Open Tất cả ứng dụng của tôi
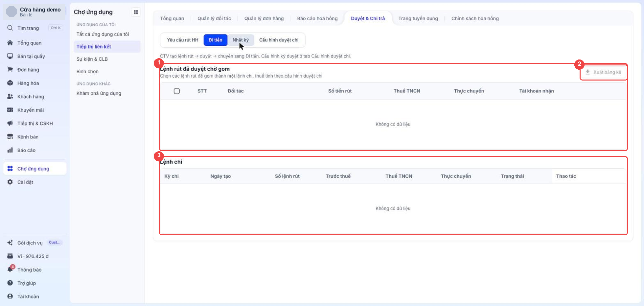Image resolution: width=644 pixels, height=306 pixels. click(103, 34)
